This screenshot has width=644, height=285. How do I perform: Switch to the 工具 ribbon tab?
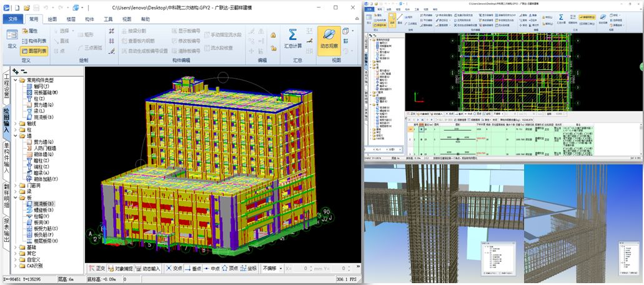pos(108,19)
